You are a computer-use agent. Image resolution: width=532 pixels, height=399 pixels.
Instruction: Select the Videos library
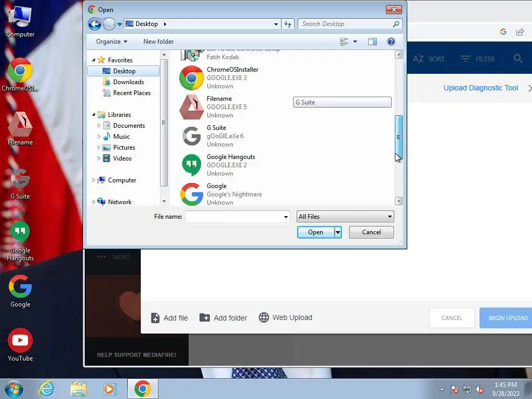pyautogui.click(x=122, y=158)
